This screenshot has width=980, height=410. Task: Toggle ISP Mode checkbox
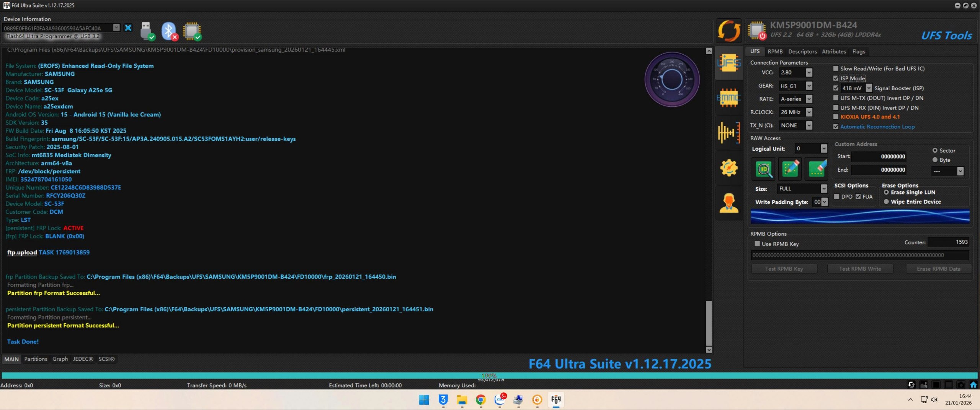coord(836,78)
